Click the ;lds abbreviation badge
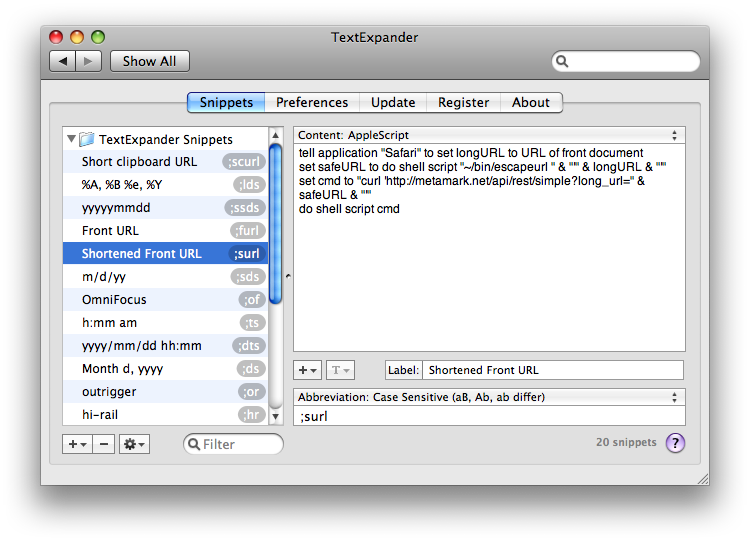The width and height of the screenshot is (750, 541). click(x=249, y=185)
